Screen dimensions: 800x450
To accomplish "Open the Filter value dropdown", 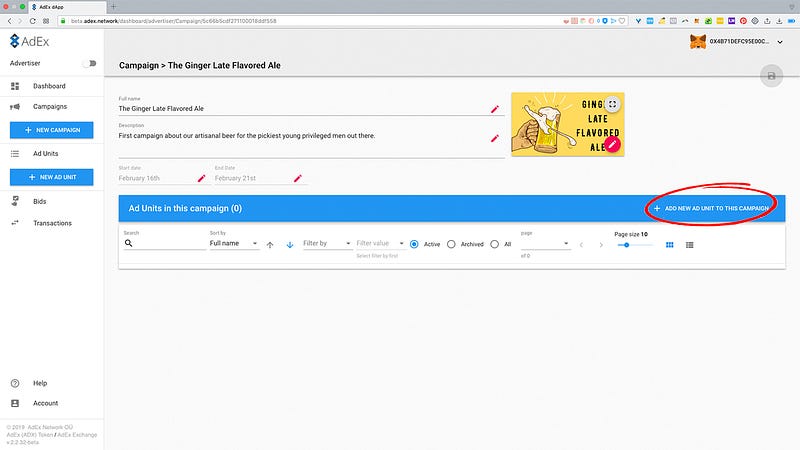I will (380, 243).
